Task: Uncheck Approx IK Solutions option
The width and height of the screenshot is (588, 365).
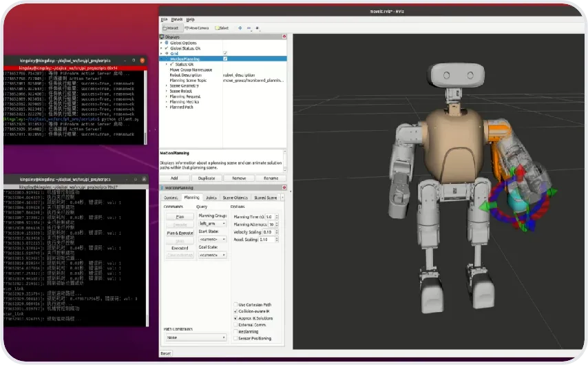Action: [235, 318]
